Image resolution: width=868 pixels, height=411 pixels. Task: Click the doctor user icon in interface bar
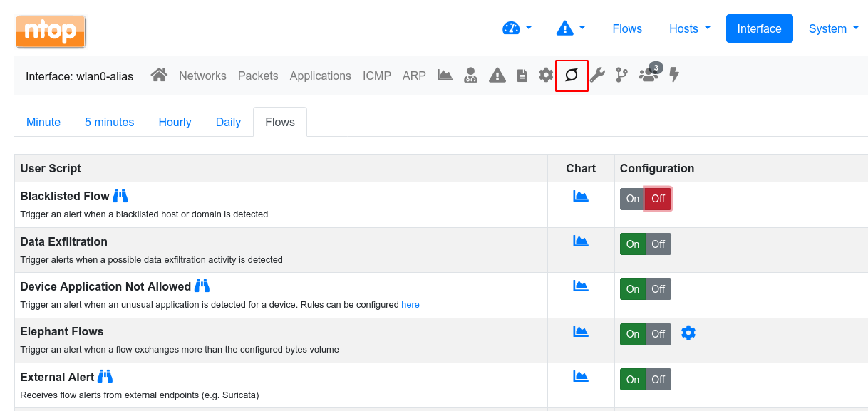point(471,75)
